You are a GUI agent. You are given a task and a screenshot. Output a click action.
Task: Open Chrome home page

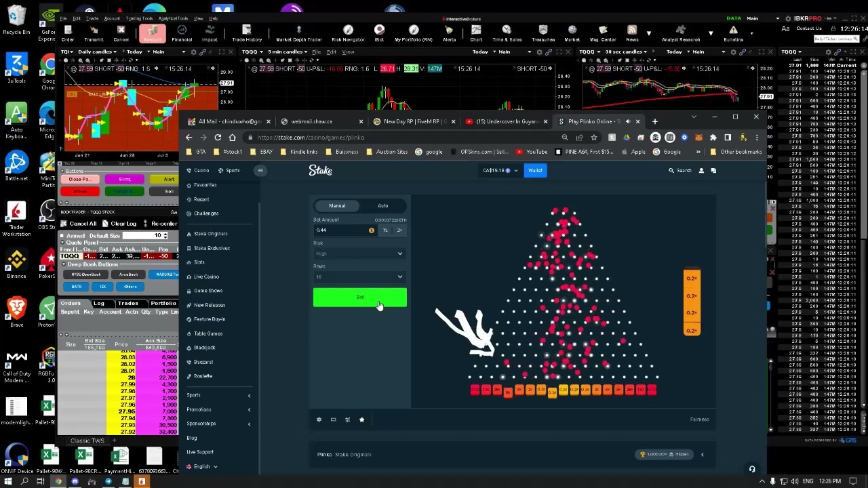click(x=232, y=138)
